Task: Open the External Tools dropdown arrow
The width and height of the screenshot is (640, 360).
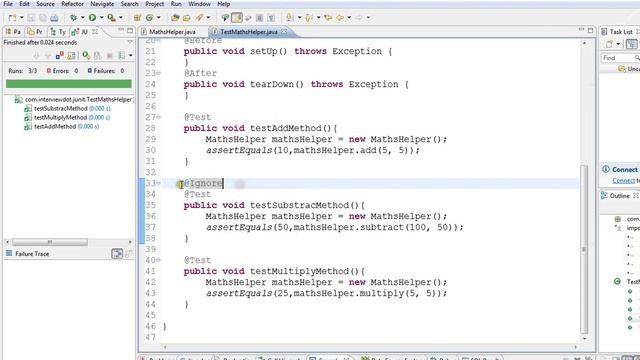Action: pyautogui.click(x=121, y=18)
